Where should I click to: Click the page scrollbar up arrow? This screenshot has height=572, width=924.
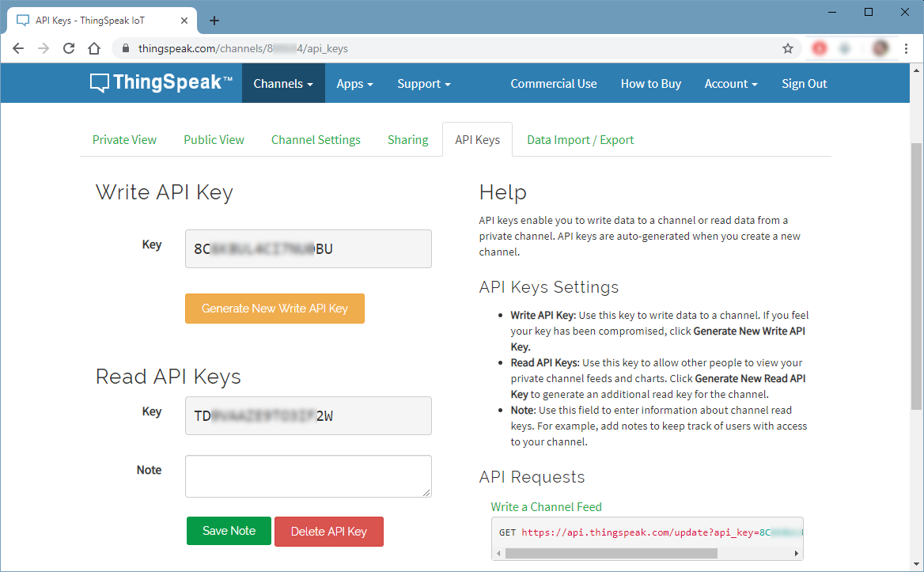(916, 70)
